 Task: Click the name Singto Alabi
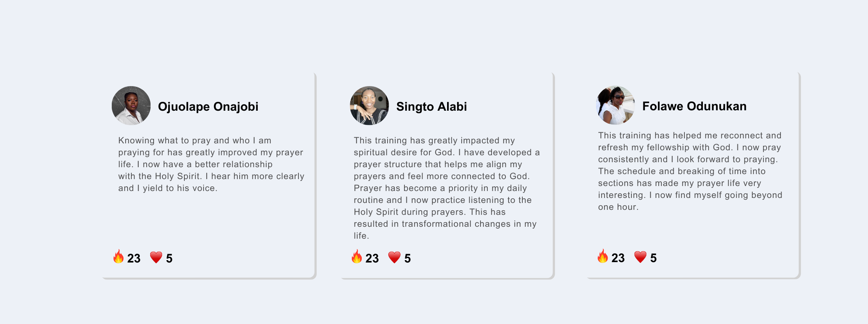[432, 106]
